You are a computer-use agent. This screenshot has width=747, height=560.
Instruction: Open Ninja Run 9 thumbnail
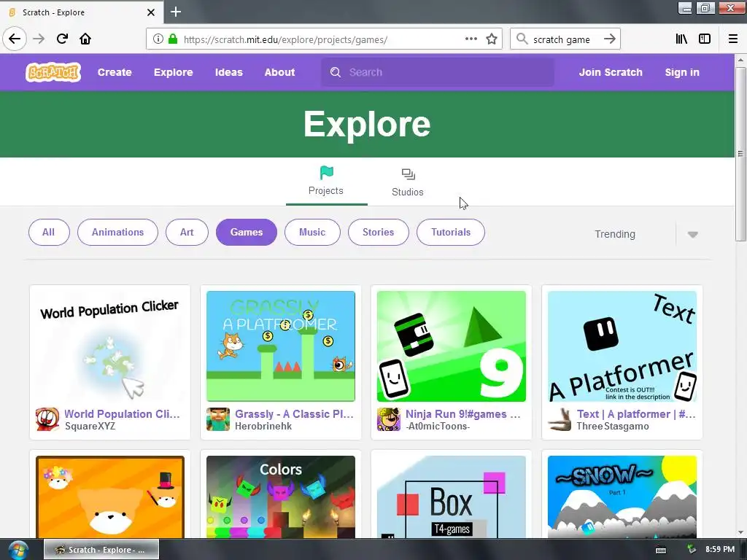(x=451, y=346)
